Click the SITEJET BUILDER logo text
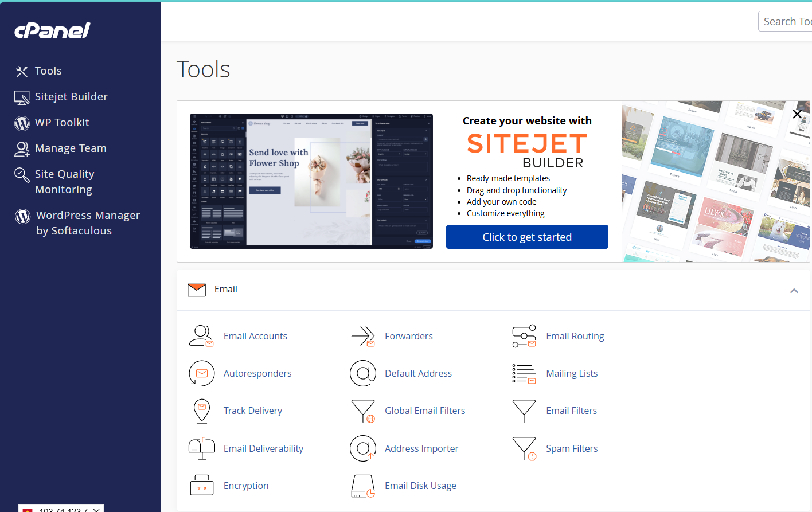This screenshot has width=812, height=512. 526,151
